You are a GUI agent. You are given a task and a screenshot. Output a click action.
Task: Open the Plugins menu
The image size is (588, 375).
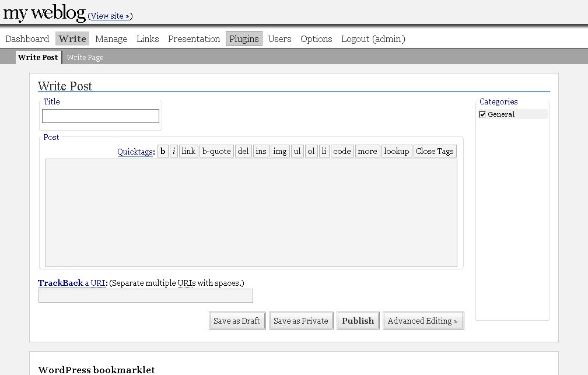[244, 38]
